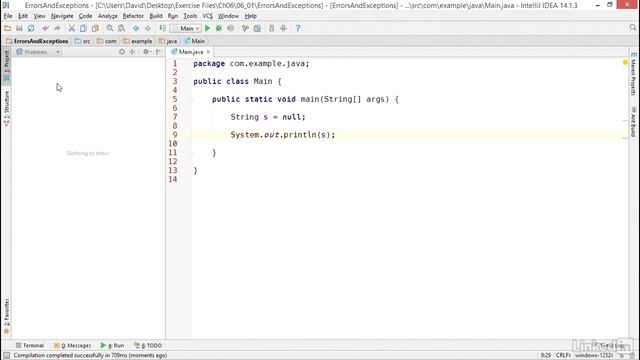Open the View menu
The width and height of the screenshot is (640, 360).
(39, 16)
